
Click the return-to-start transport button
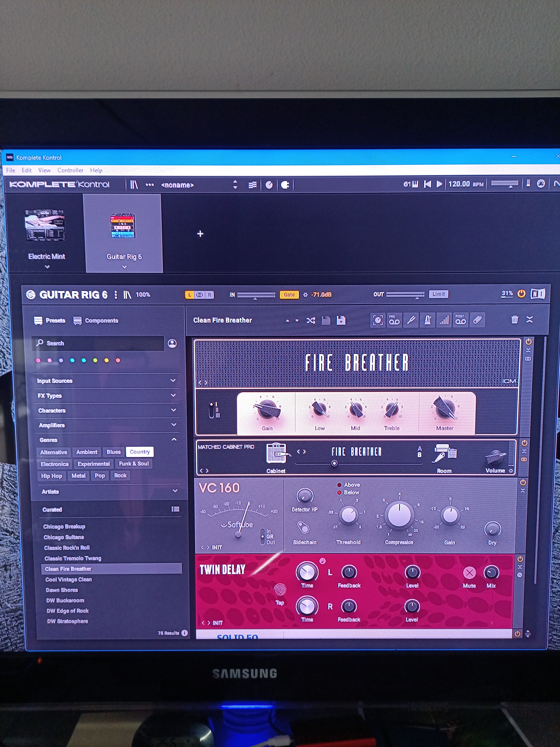point(427,184)
